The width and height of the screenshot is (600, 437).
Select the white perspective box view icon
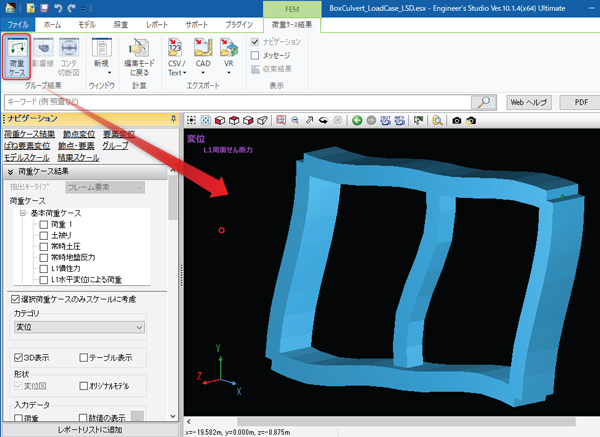coord(262,121)
